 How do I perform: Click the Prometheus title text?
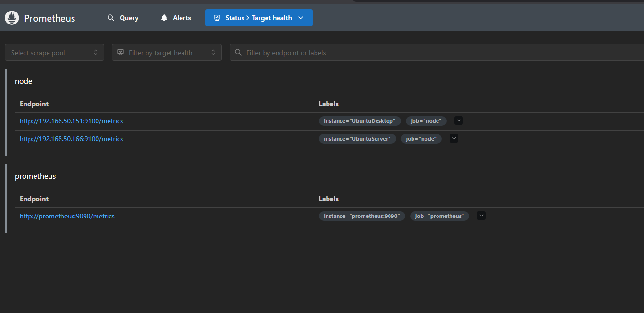tap(49, 18)
